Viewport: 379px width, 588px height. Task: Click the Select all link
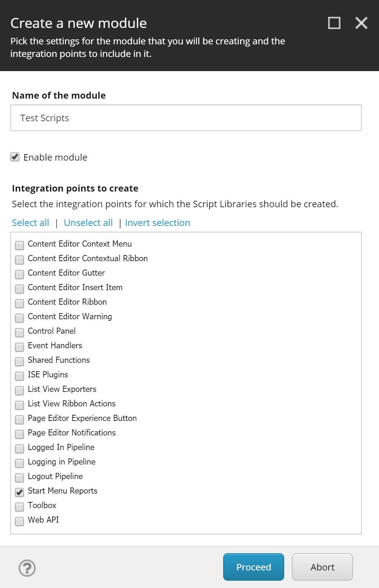(30, 223)
